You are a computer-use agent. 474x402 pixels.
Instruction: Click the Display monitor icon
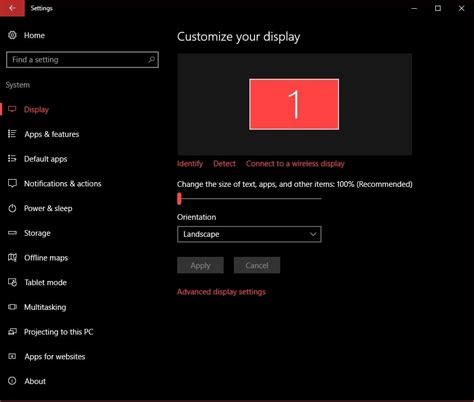point(12,109)
